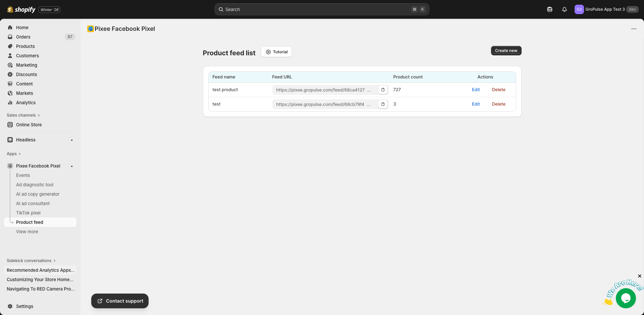Click the Shopify logo
The image size is (644, 315).
pyautogui.click(x=21, y=9)
